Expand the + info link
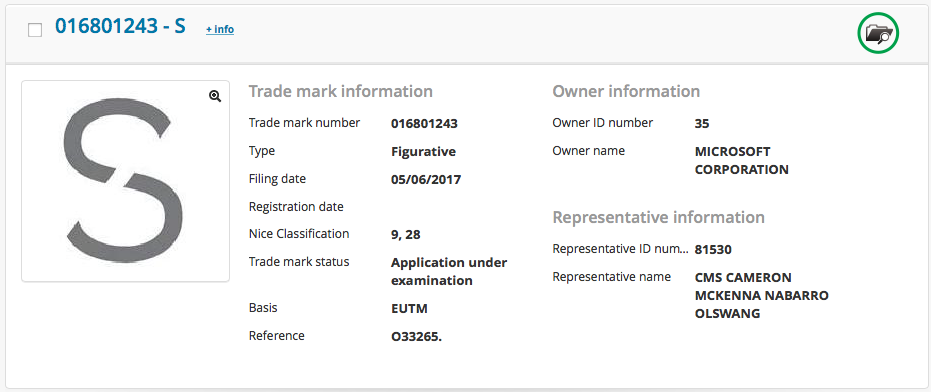Image resolution: width=931 pixels, height=392 pixels. [x=220, y=29]
